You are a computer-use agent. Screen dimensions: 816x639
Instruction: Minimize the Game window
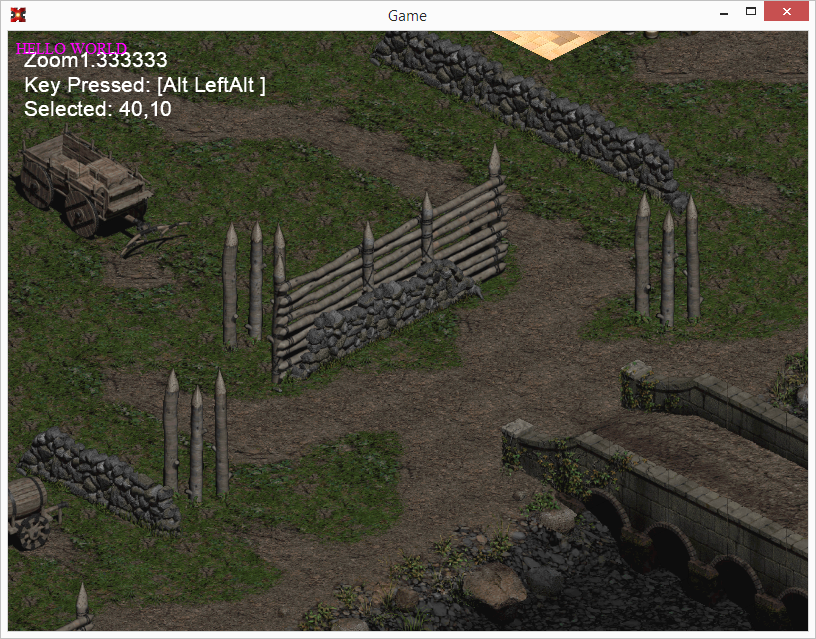(x=724, y=11)
